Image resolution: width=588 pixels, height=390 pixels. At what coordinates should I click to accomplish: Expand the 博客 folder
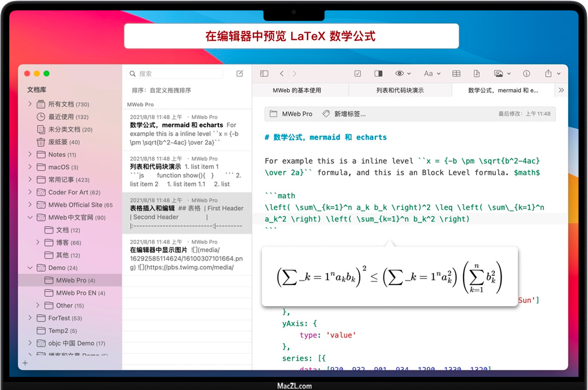pos(37,242)
